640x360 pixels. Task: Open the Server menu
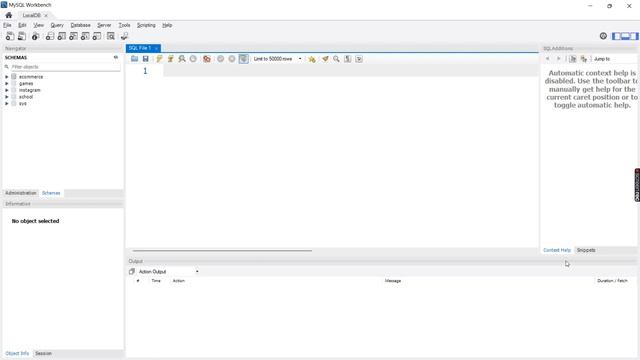[104, 25]
